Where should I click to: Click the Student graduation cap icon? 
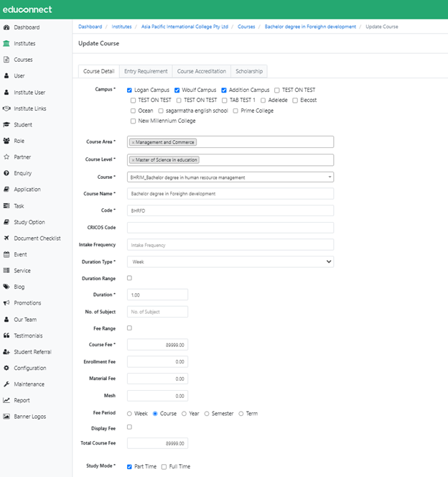[6, 124]
